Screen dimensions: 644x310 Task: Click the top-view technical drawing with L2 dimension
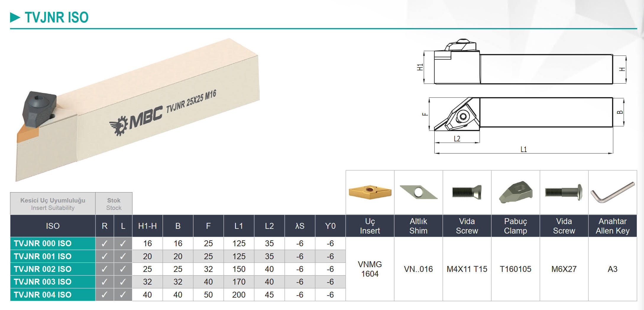point(523,114)
